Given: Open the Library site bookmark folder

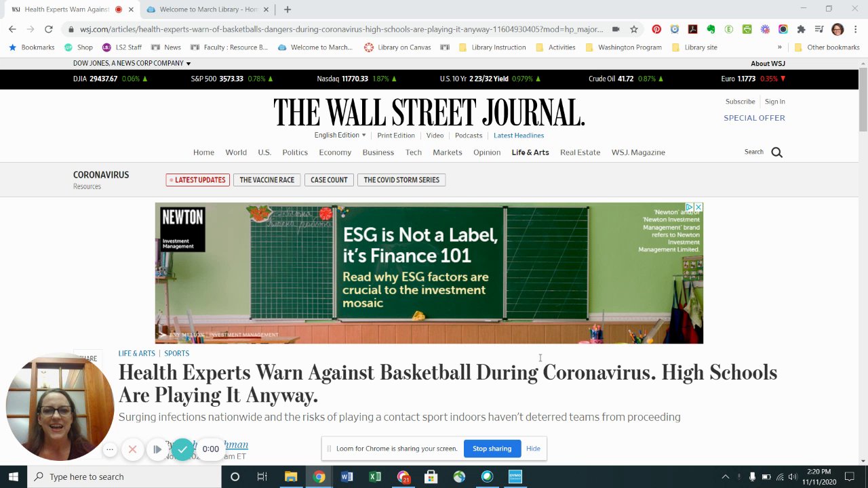Looking at the screenshot, I should [694, 47].
